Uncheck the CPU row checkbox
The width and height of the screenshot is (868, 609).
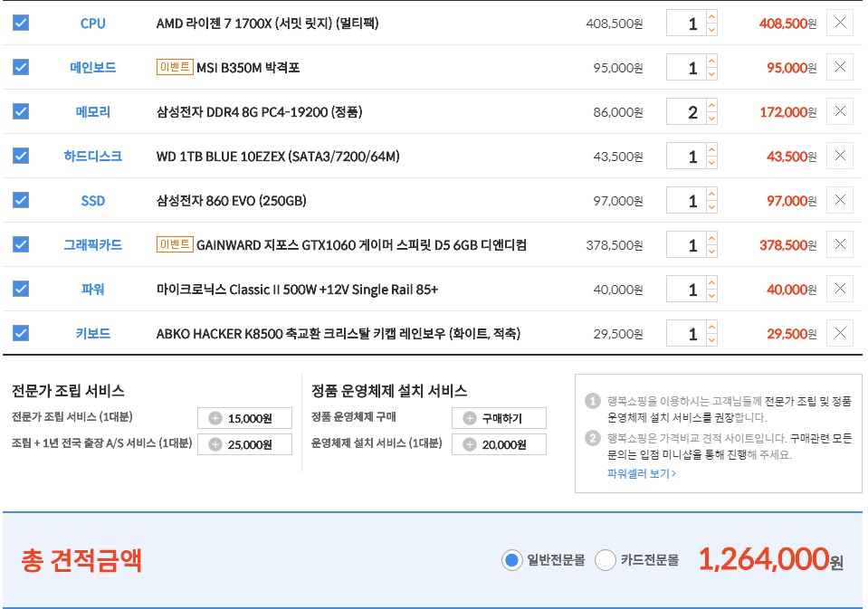click(x=21, y=23)
